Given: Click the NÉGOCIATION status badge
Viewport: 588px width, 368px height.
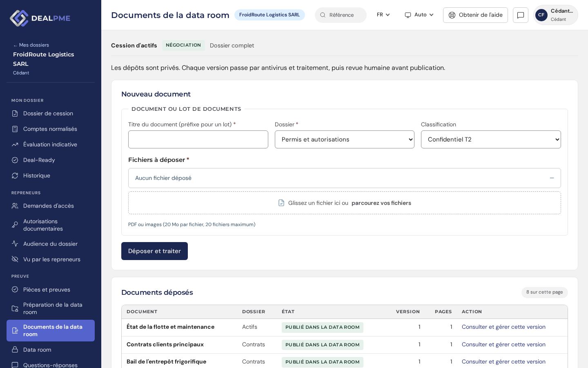Looking at the screenshot, I should pyautogui.click(x=183, y=45).
